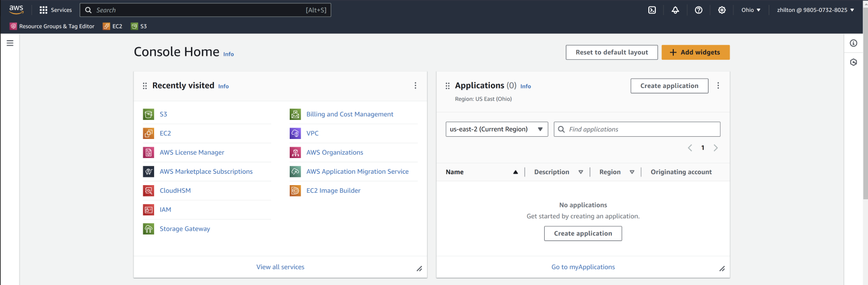Click the EC2 icon in Recently visited
The width and height of the screenshot is (868, 285).
coord(149,133)
